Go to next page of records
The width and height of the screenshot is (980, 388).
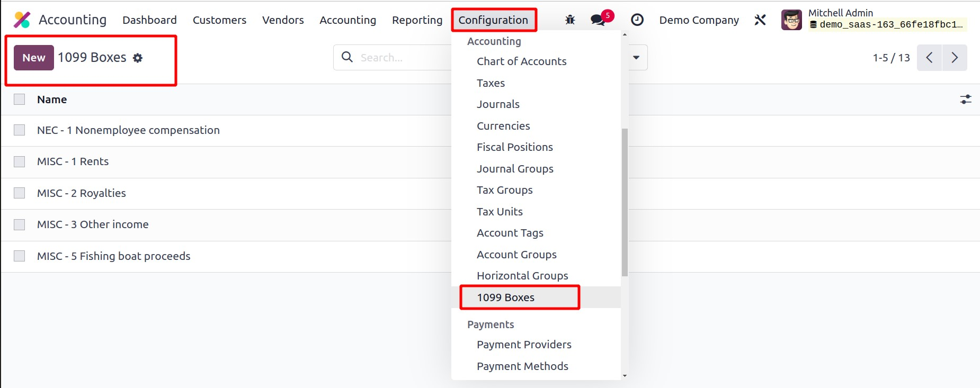[955, 58]
